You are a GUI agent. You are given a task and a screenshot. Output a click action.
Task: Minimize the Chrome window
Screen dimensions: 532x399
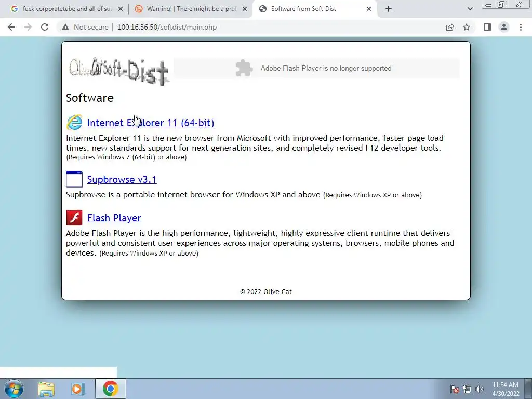point(488,4)
